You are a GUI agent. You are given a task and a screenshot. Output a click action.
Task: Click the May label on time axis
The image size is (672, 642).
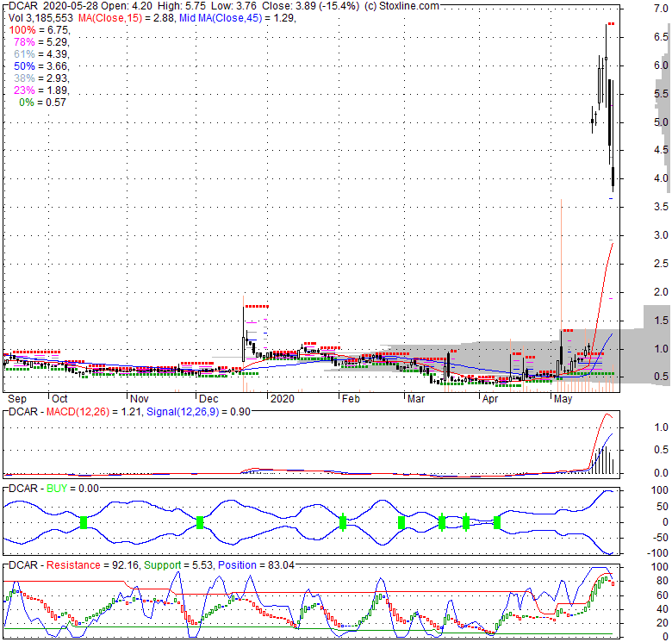pyautogui.click(x=563, y=399)
